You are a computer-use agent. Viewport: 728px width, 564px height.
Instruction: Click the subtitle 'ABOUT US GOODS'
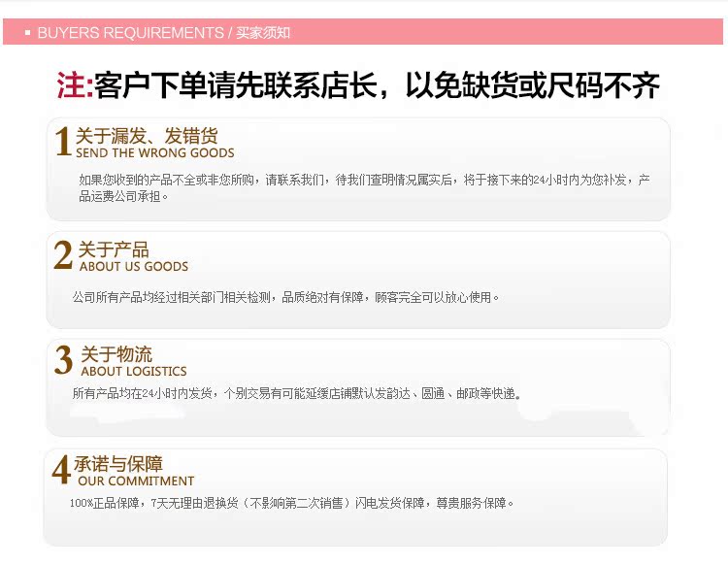(x=134, y=266)
